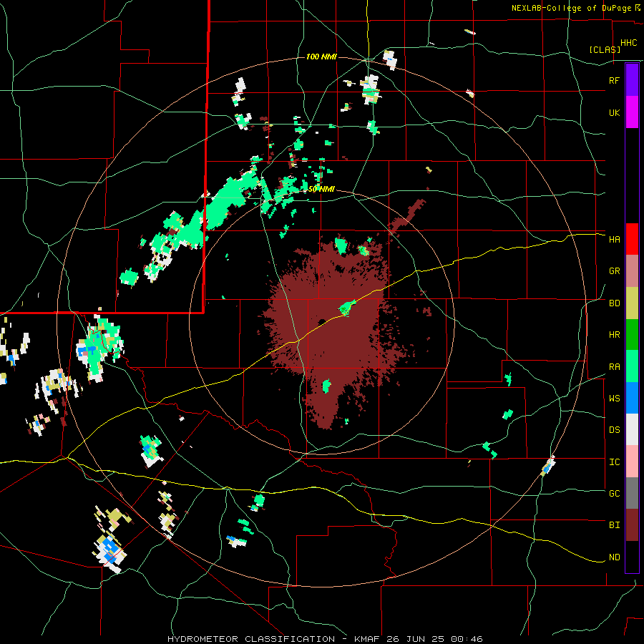
Task: Click the IC legend label
Action: tap(614, 462)
